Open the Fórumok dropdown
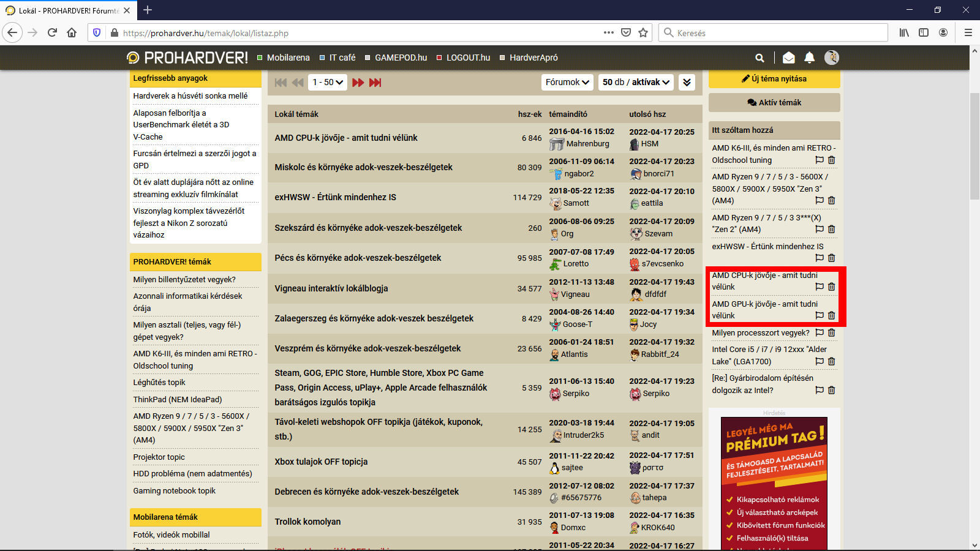 pos(568,82)
